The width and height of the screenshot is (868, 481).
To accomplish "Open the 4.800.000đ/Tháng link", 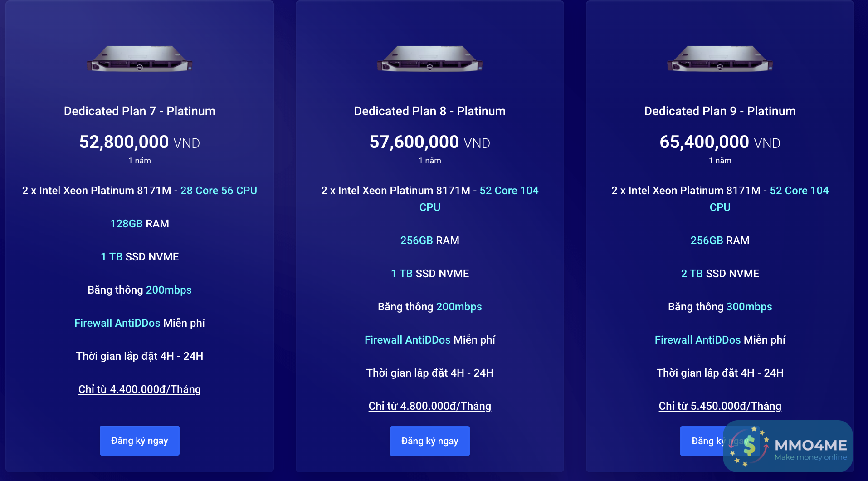I will (x=429, y=406).
